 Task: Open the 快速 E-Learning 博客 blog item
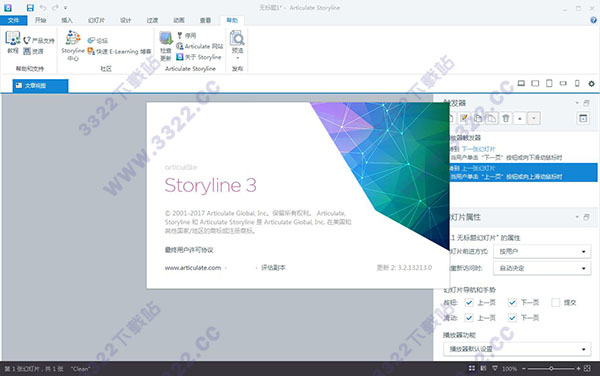tap(119, 51)
